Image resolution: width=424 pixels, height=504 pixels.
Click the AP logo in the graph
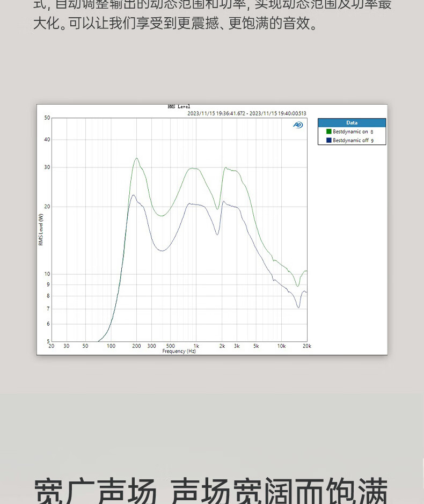click(x=298, y=125)
